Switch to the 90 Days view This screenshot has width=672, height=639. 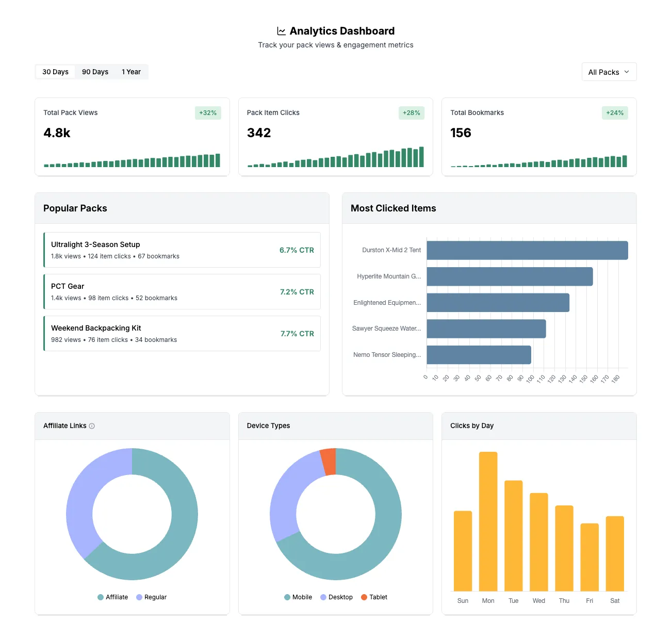click(95, 72)
